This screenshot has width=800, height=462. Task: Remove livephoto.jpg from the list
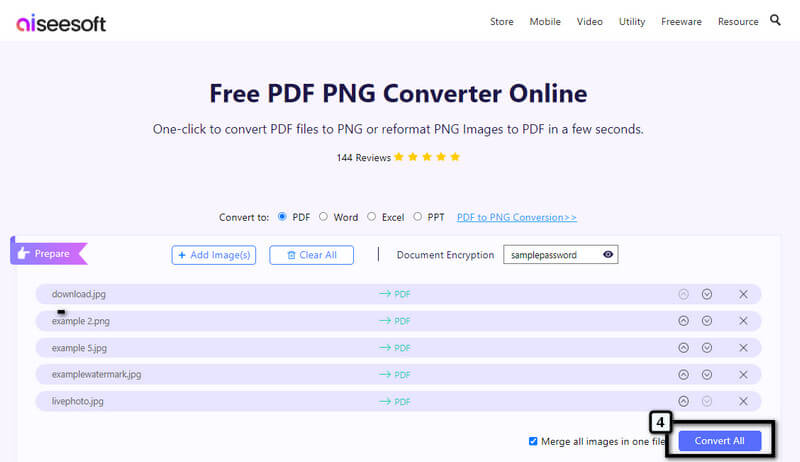click(x=743, y=401)
